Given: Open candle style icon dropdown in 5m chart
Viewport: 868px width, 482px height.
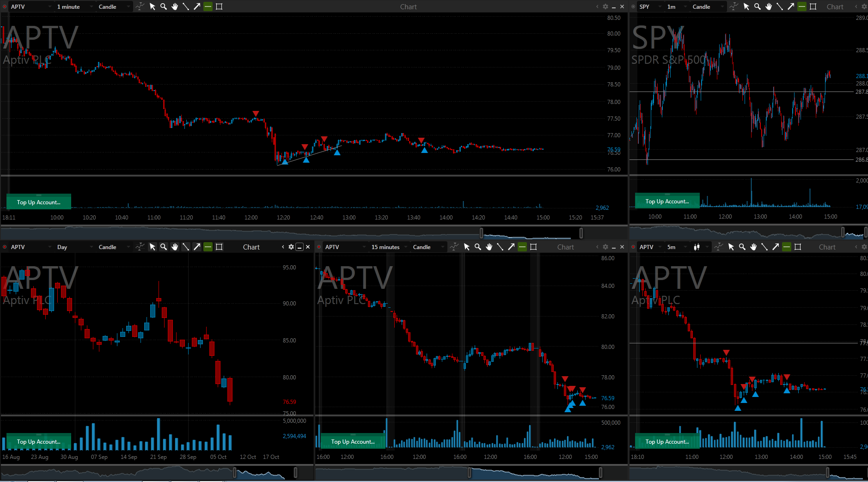Looking at the screenshot, I should point(701,247).
